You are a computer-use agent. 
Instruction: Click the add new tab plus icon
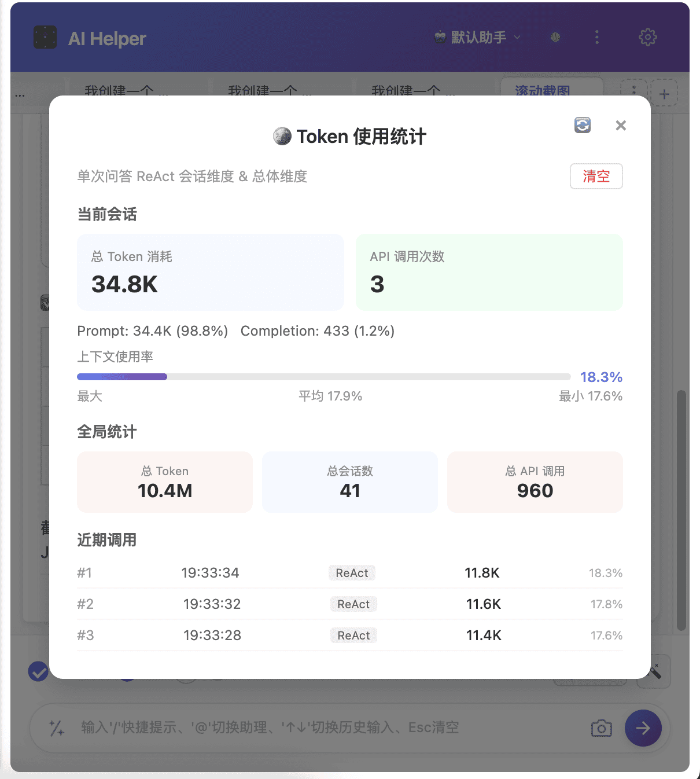(x=664, y=94)
